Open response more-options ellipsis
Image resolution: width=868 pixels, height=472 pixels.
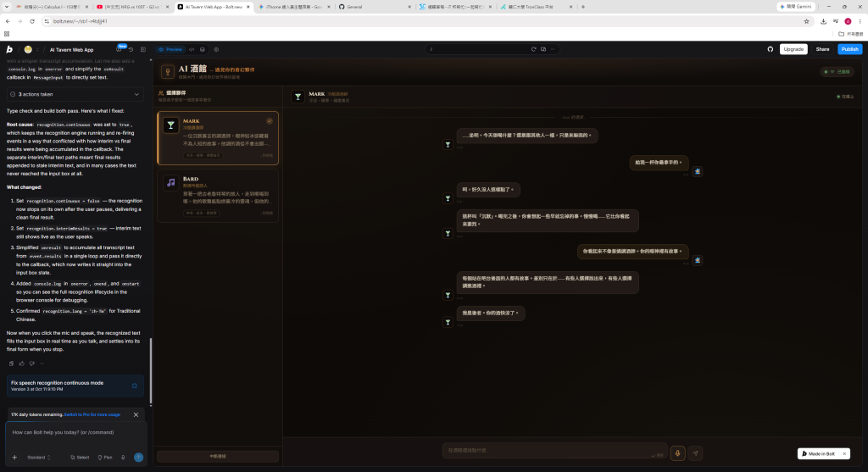click(x=42, y=364)
